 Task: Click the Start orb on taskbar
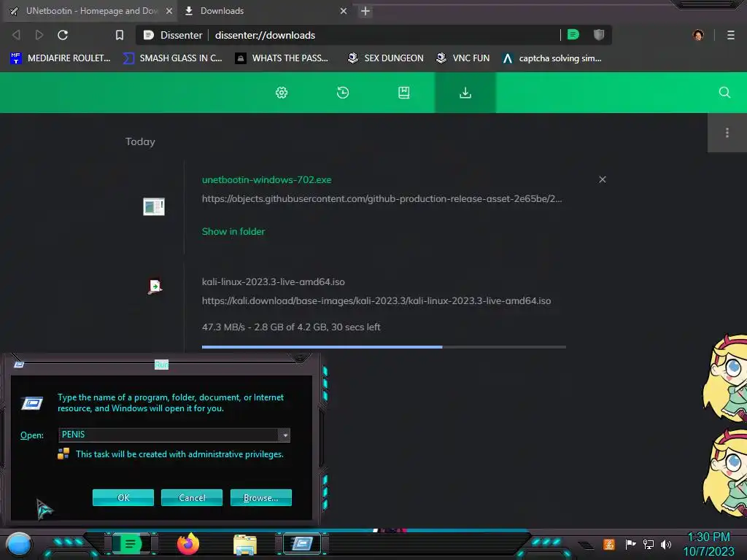click(x=19, y=545)
